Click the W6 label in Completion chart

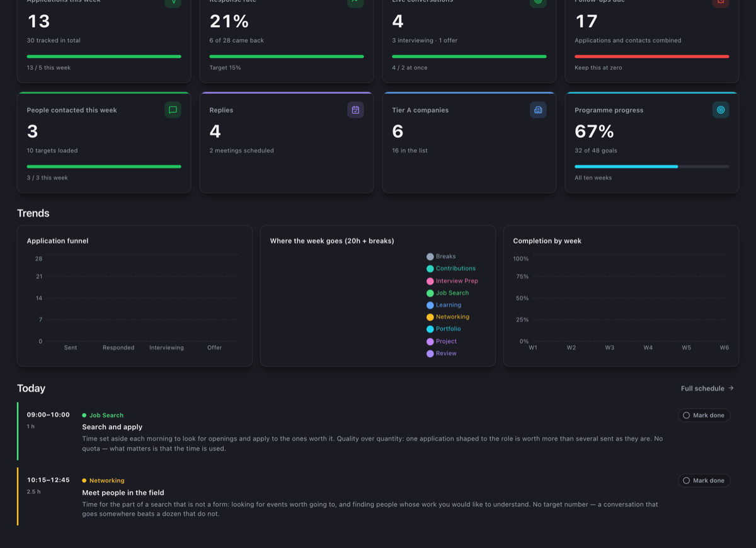pos(724,348)
